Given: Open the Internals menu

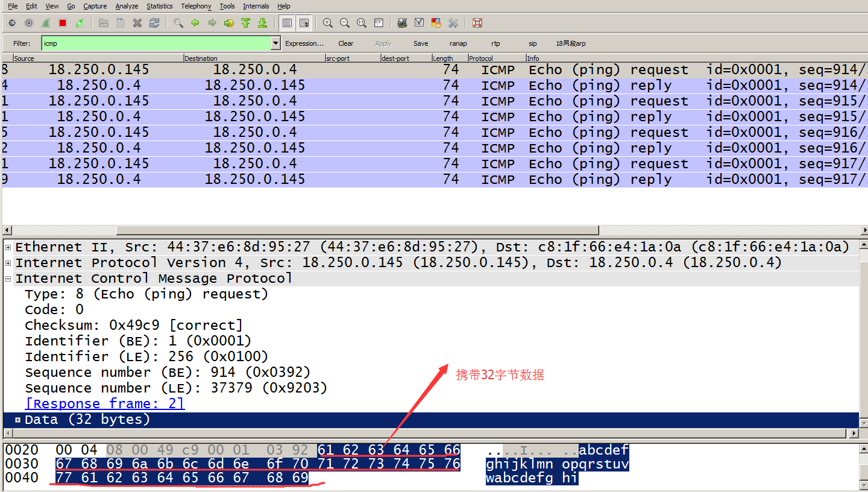Looking at the screenshot, I should [x=256, y=6].
